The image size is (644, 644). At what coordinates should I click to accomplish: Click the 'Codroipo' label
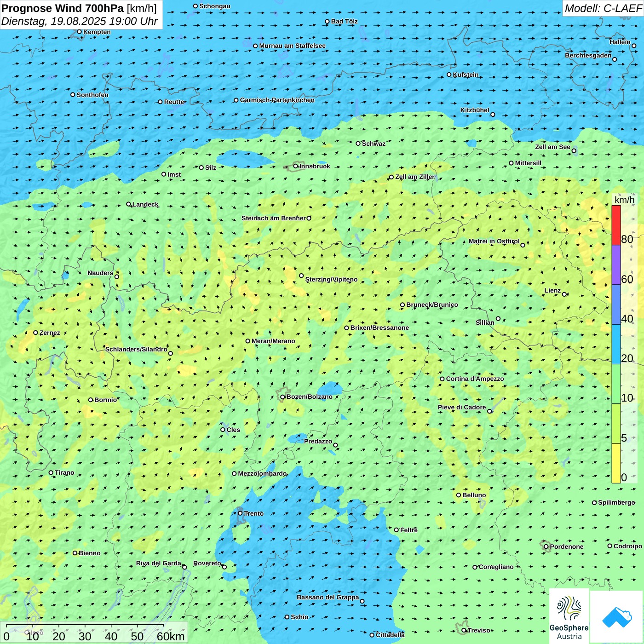pyautogui.click(x=628, y=546)
